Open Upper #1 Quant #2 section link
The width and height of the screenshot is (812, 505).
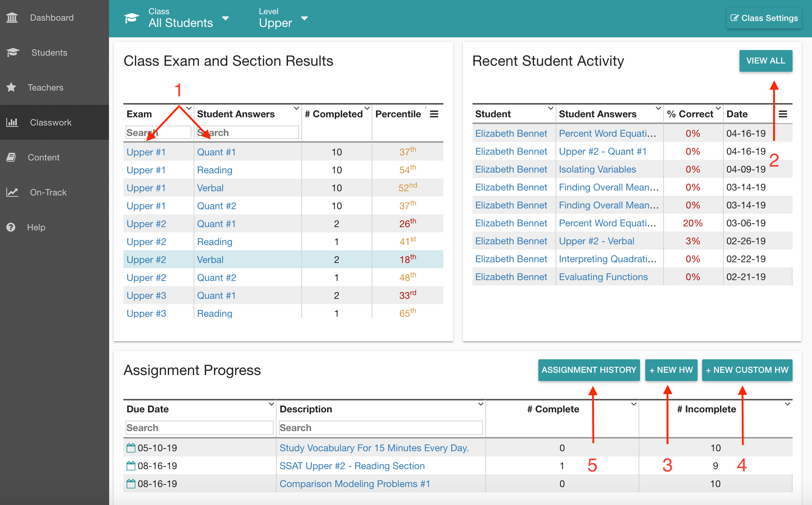pyautogui.click(x=216, y=206)
